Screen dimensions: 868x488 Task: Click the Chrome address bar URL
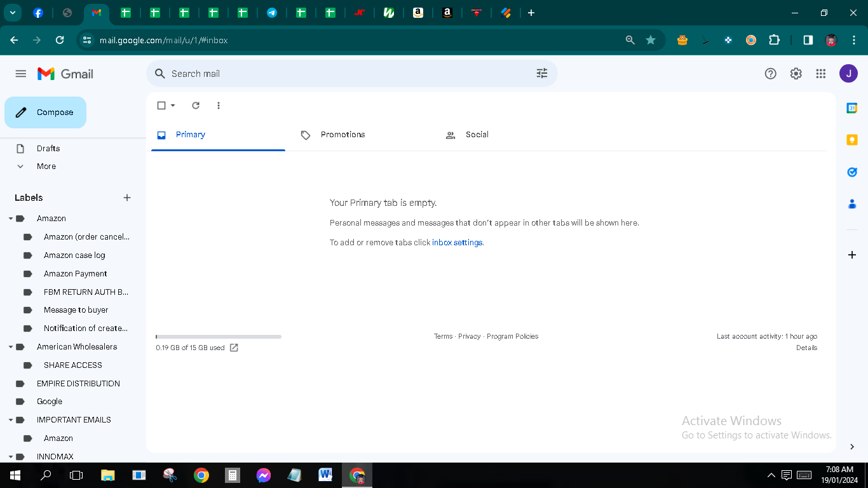(x=164, y=40)
